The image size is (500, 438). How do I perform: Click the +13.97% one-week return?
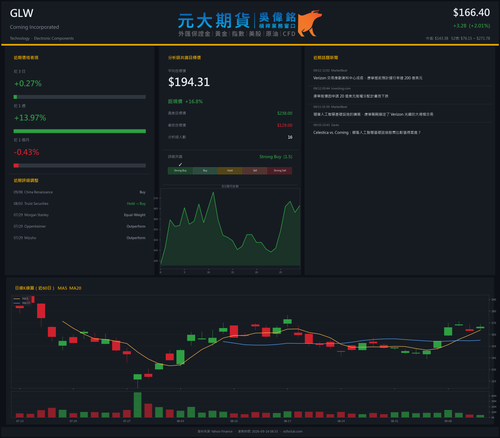pos(30,118)
